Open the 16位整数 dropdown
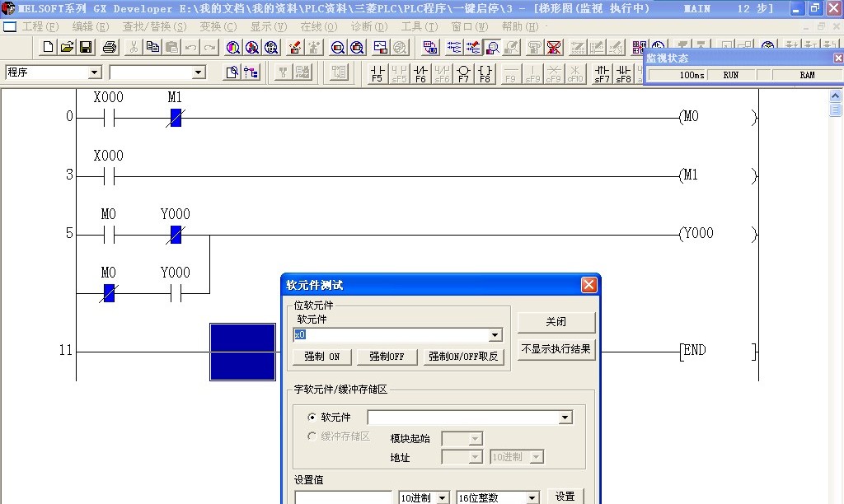Image resolution: width=844 pixels, height=504 pixels. [532, 497]
